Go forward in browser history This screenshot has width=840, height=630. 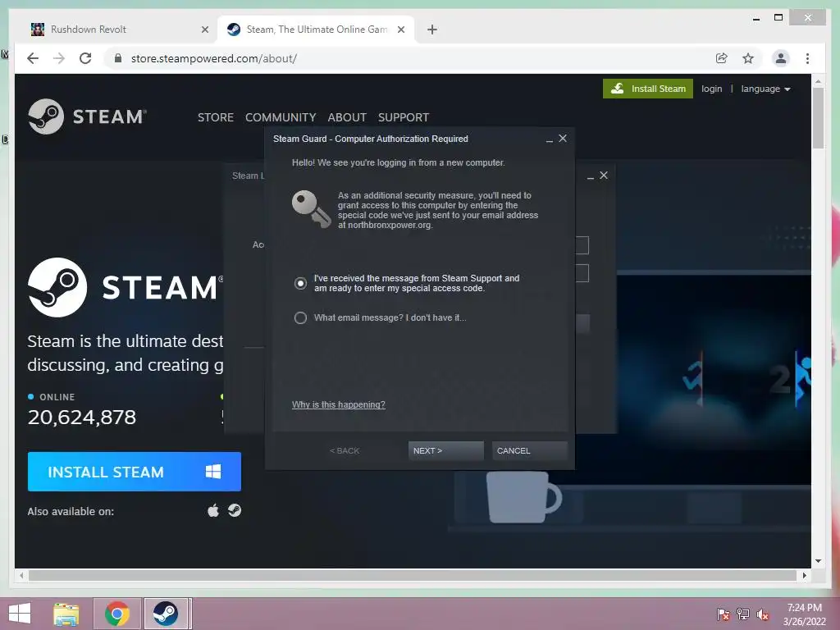coord(59,58)
